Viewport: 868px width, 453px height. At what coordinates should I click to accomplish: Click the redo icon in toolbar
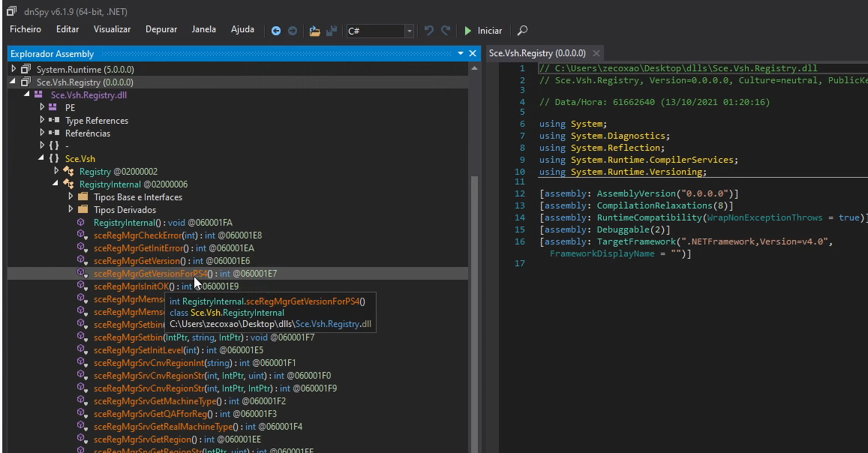446,31
